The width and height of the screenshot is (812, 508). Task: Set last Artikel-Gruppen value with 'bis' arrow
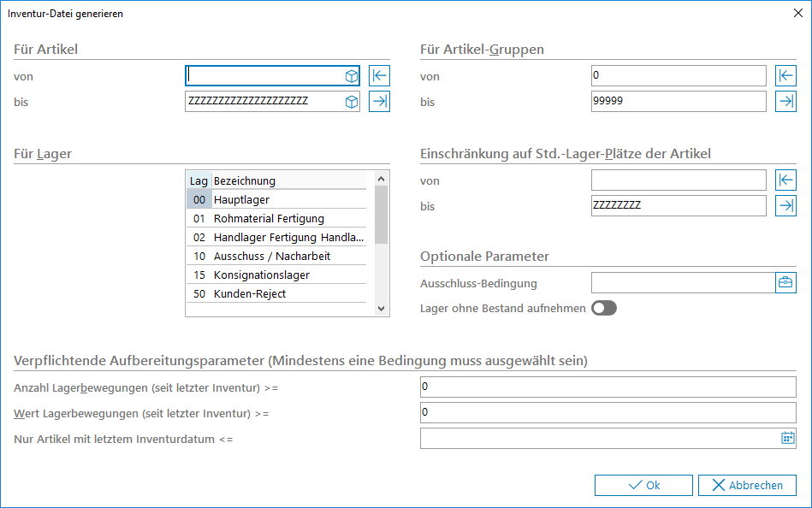click(785, 102)
